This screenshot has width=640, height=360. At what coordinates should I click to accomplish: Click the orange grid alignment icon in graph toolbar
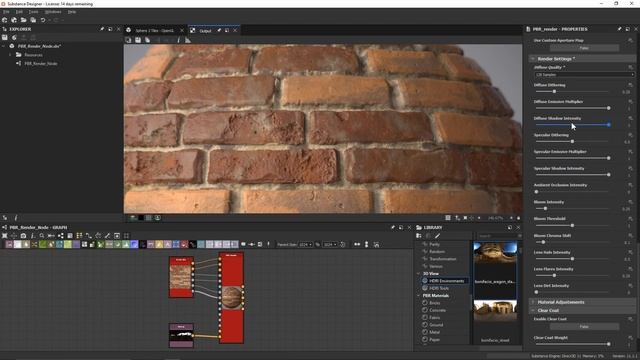pyautogui.click(x=79, y=236)
